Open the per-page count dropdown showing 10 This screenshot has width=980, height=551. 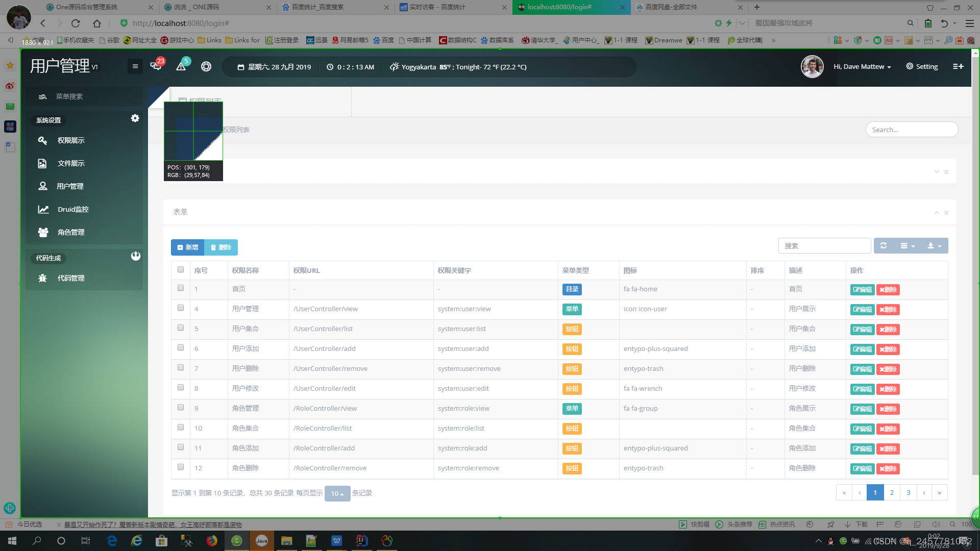337,493
